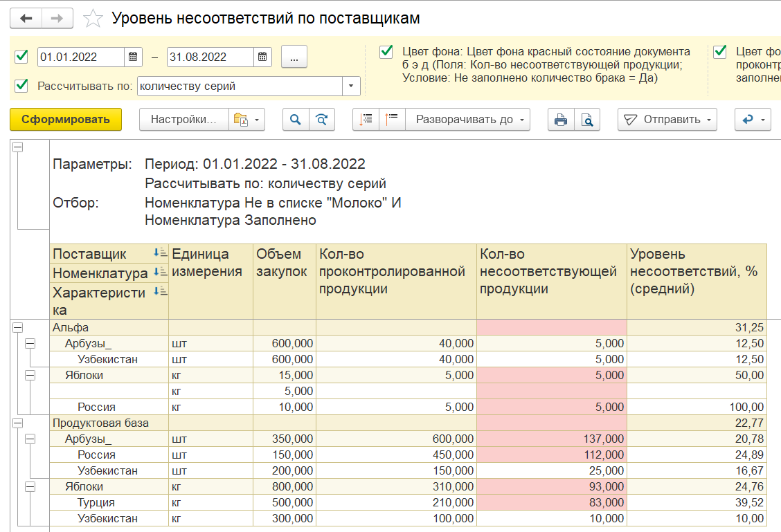This screenshot has width=781, height=532.
Task: Print report with printer icon
Action: [561, 120]
